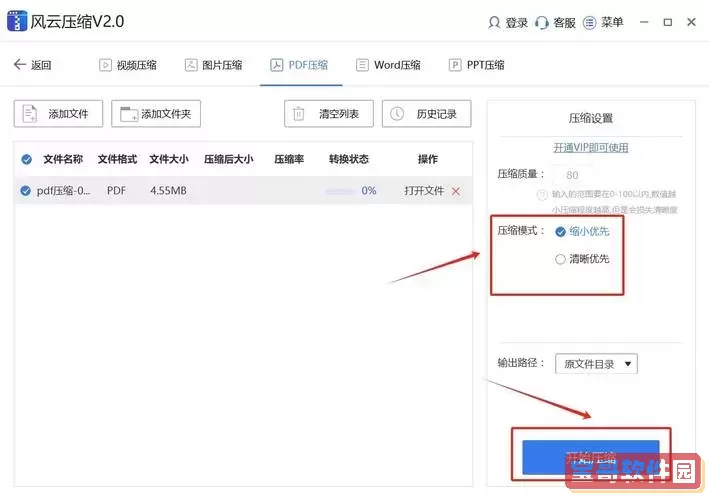Click the 清空列表 trash icon

click(x=298, y=114)
